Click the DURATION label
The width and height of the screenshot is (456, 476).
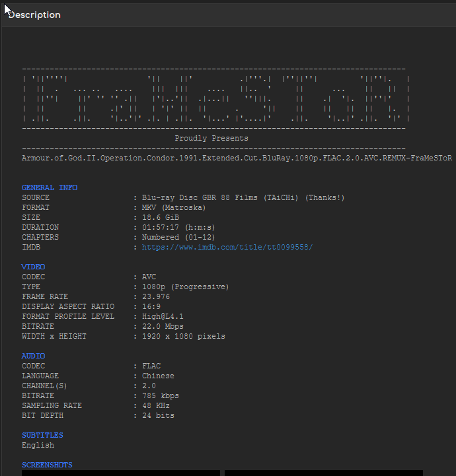(x=40, y=227)
